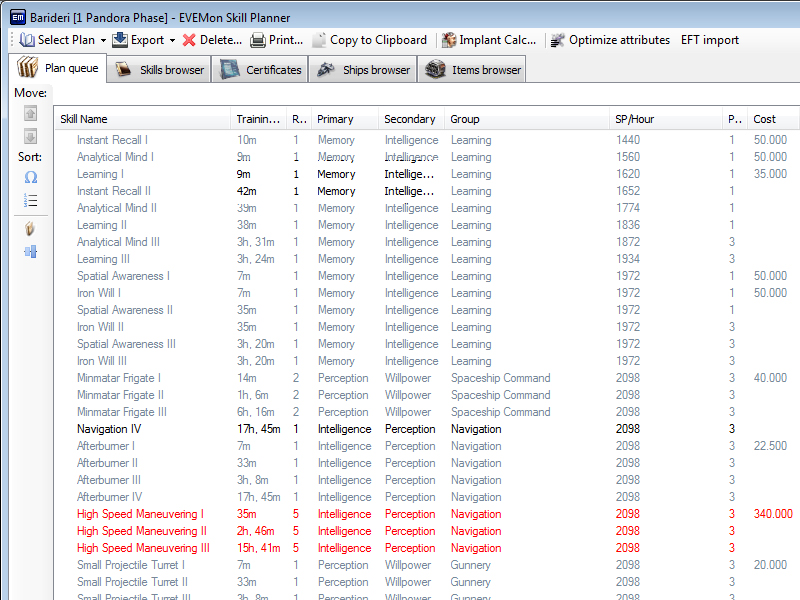Image resolution: width=800 pixels, height=600 pixels.
Task: Click the Export button label
Action: 147,40
